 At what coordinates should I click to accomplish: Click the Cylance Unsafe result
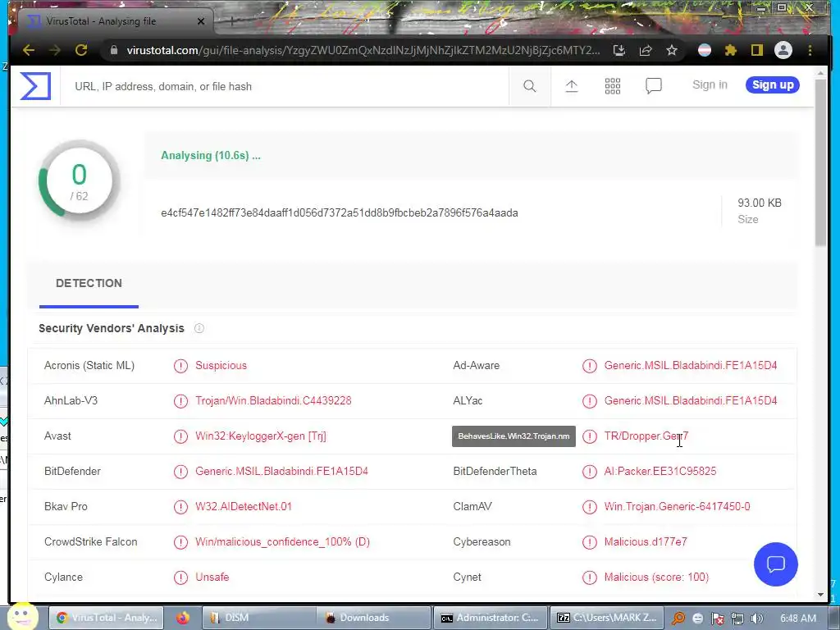212,577
